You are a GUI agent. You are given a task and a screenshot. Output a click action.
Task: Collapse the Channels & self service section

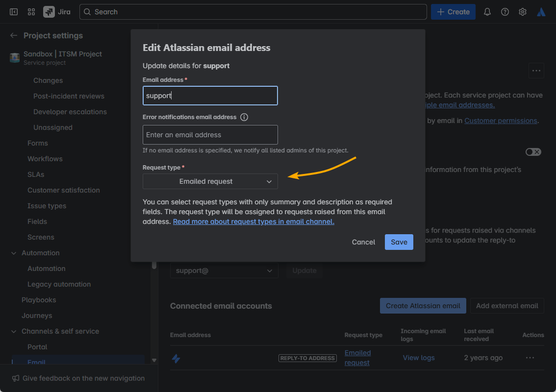14,331
